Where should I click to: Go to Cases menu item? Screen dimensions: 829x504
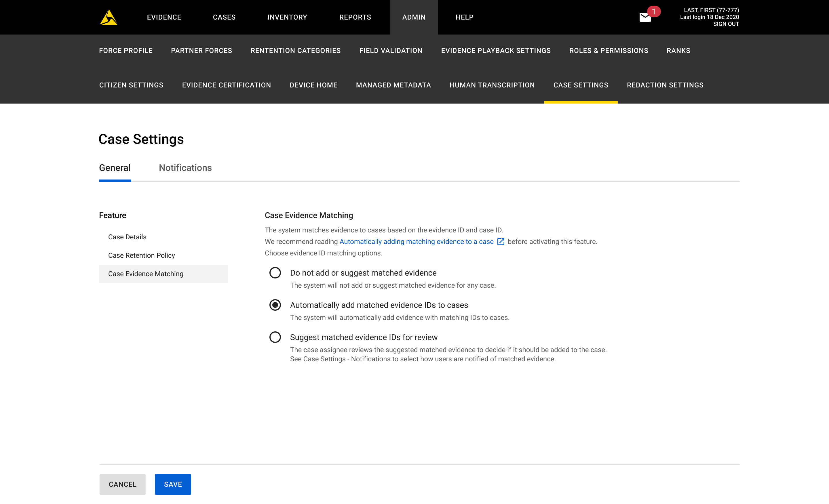coord(224,17)
